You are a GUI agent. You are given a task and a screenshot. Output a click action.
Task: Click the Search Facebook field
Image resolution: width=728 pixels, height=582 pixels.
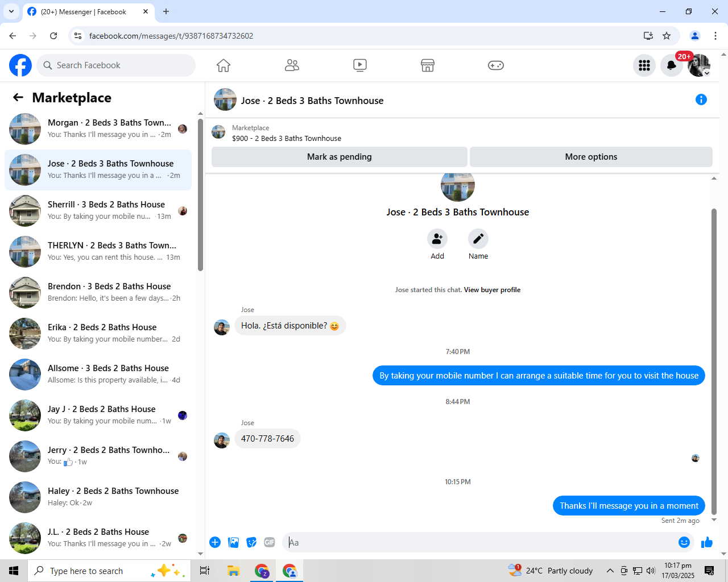pyautogui.click(x=116, y=65)
